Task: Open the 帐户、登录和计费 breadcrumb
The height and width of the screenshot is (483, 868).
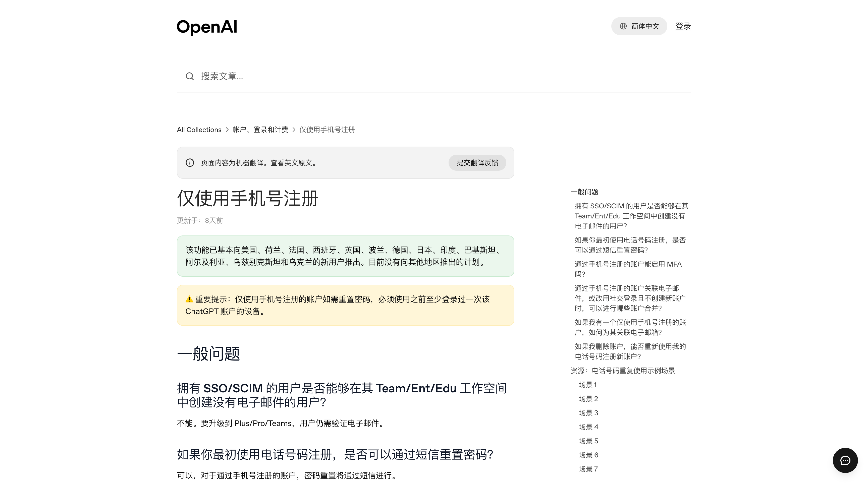Action: pos(260,130)
